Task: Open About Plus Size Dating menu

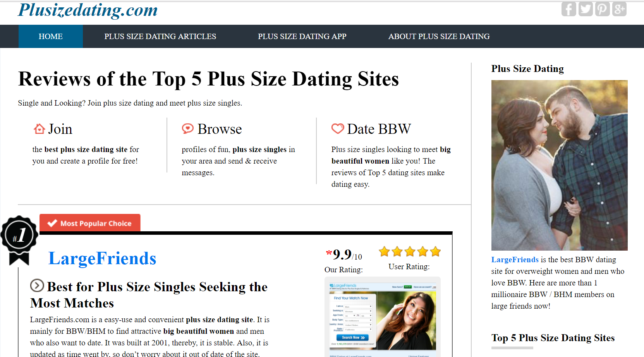Action: (439, 36)
